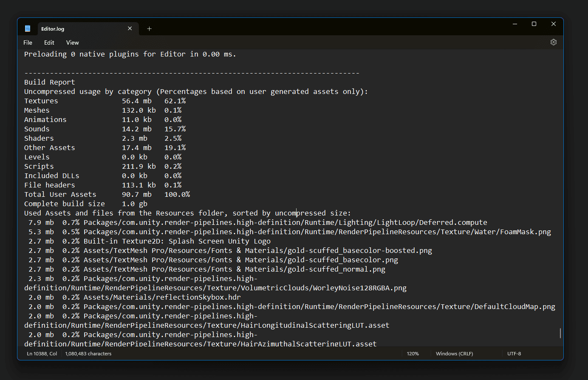Click the DefaultCloudMap.png asset line
Image resolution: width=588 pixels, height=380 pixels.
point(292,306)
